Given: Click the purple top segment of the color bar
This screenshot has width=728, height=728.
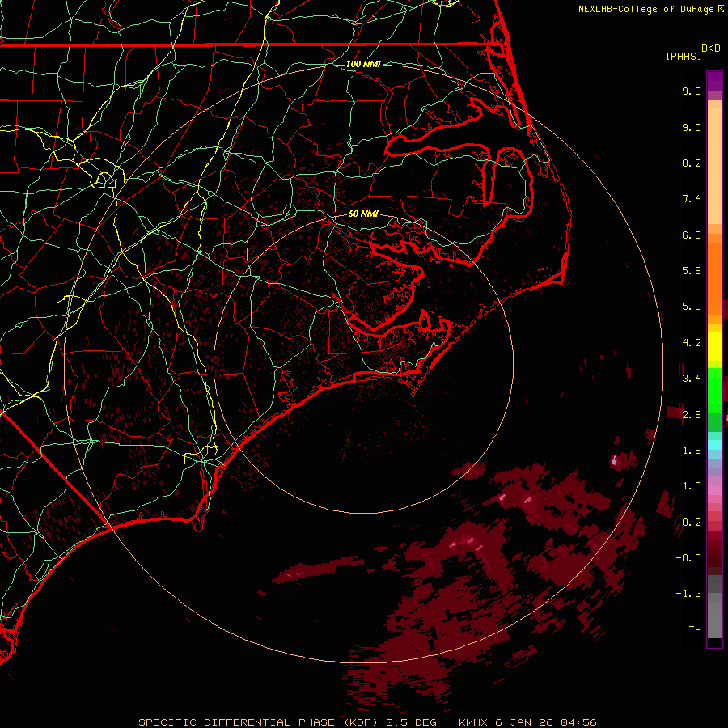Looking at the screenshot, I should [x=714, y=82].
